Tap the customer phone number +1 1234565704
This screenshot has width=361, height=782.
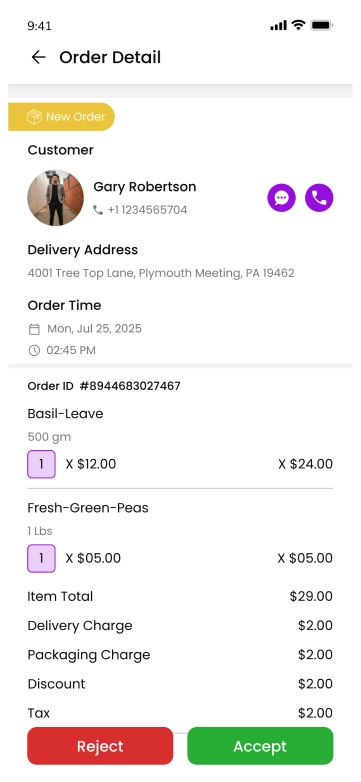(148, 210)
